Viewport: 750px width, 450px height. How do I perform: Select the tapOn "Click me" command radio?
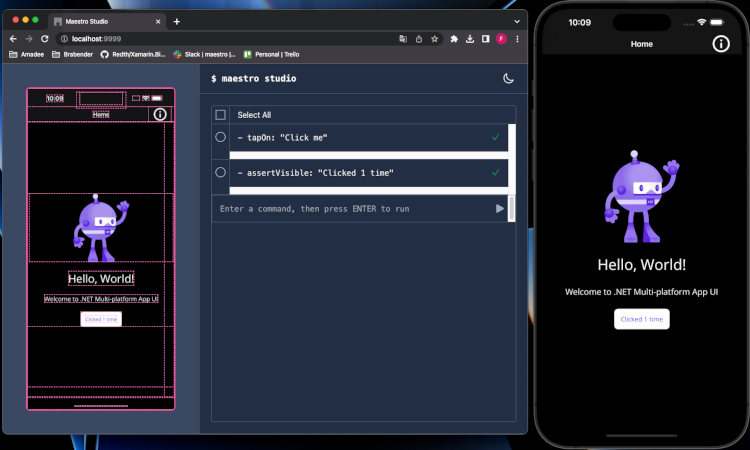221,137
